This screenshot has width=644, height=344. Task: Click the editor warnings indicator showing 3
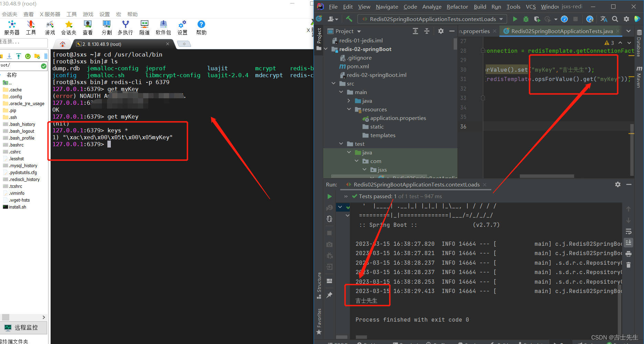tap(609, 43)
